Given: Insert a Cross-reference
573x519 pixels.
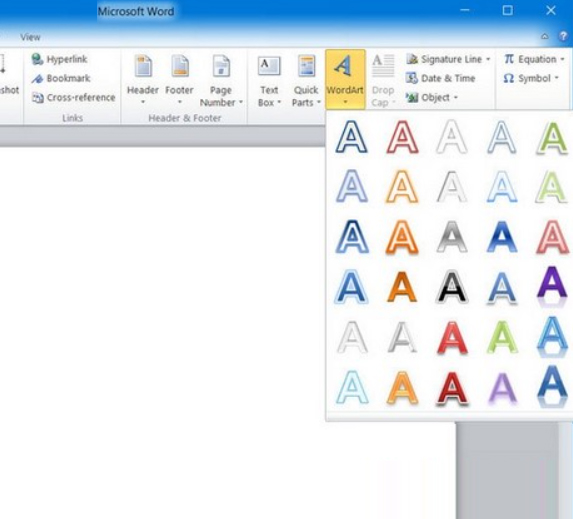Looking at the screenshot, I should click(73, 98).
